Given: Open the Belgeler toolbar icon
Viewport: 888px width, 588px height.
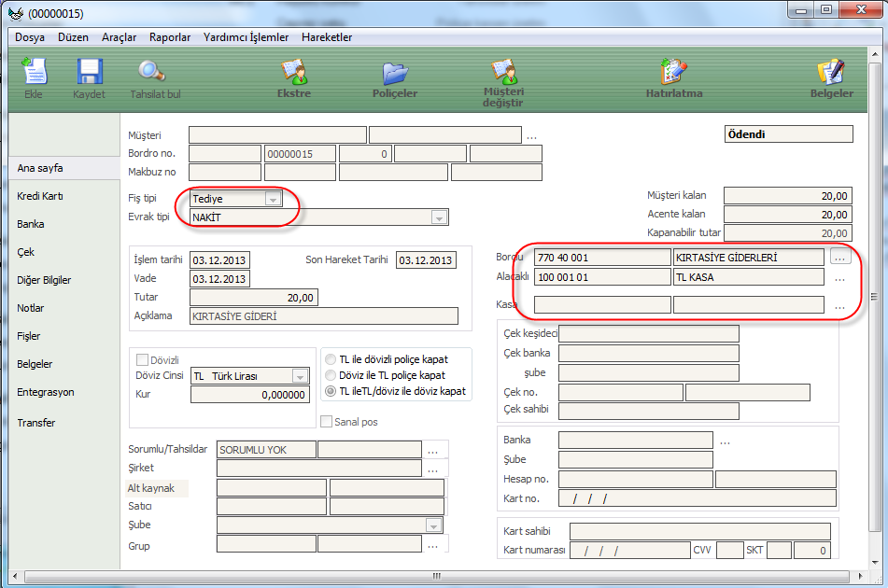Looking at the screenshot, I should tap(830, 73).
